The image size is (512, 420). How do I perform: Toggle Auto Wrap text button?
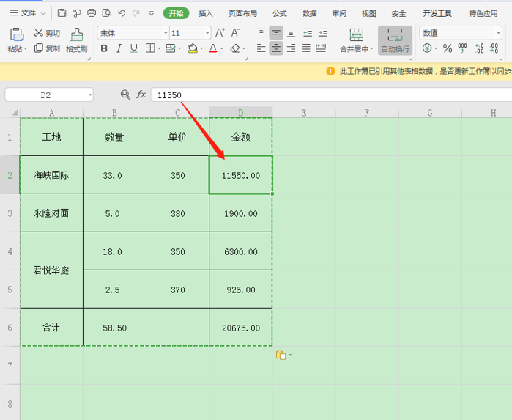point(395,40)
